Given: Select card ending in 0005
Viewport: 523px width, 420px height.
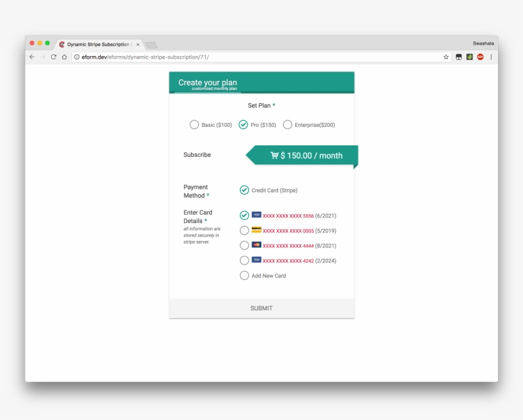Looking at the screenshot, I should coord(244,231).
